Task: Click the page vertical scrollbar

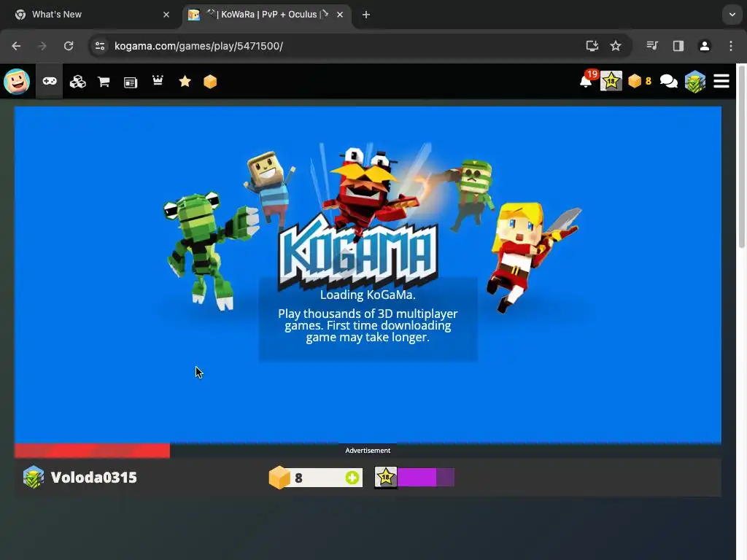Action: (x=742, y=157)
